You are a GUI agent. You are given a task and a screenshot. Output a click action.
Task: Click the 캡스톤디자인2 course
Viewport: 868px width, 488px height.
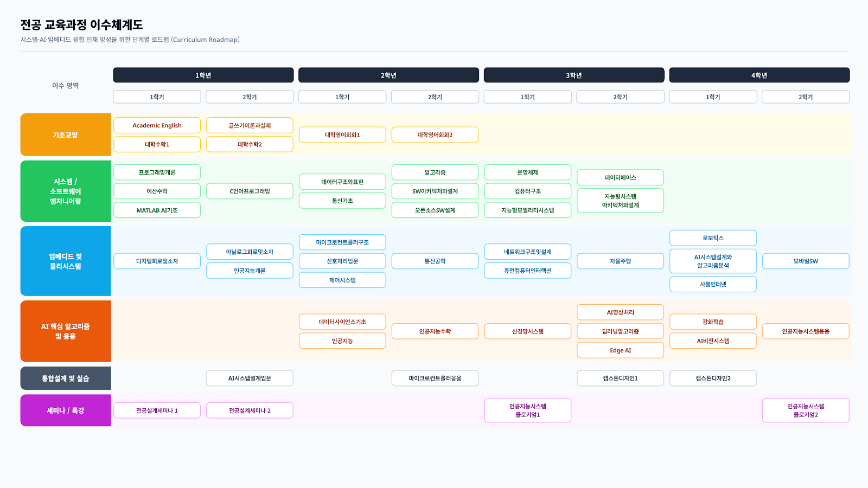(713, 378)
